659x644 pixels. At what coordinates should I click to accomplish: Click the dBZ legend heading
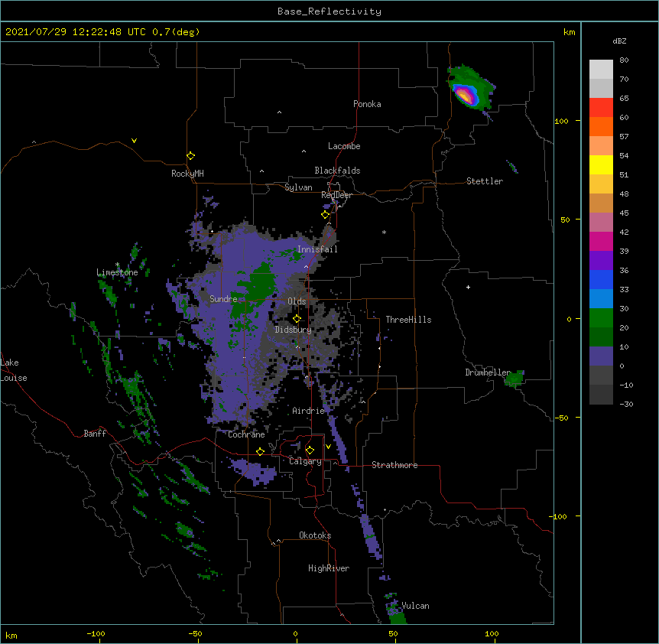click(619, 41)
